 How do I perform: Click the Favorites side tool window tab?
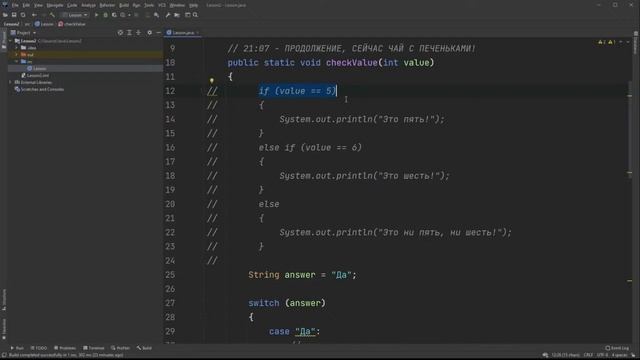click(4, 329)
